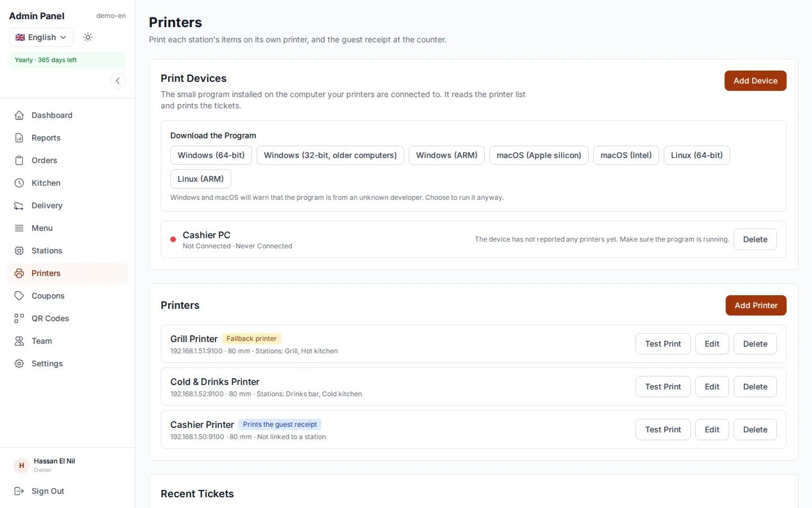
Task: Open the Dashboard menu item
Action: point(68,115)
